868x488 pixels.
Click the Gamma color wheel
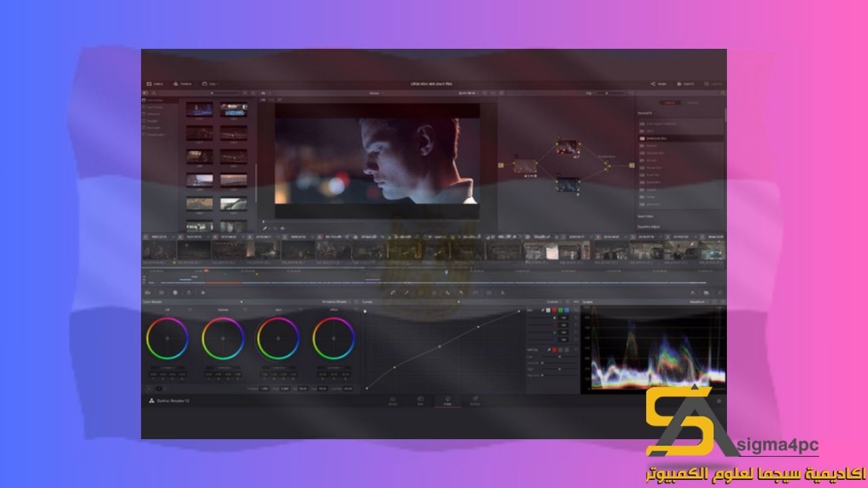(222, 338)
